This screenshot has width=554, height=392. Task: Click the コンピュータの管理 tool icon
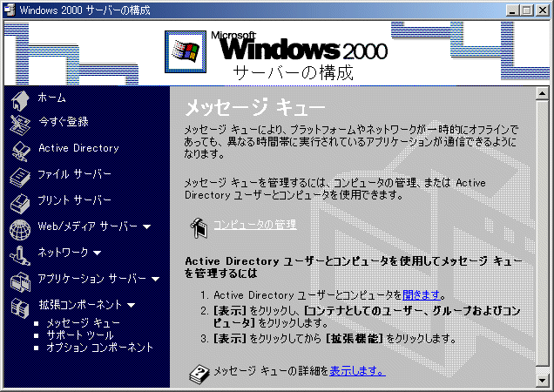(199, 228)
